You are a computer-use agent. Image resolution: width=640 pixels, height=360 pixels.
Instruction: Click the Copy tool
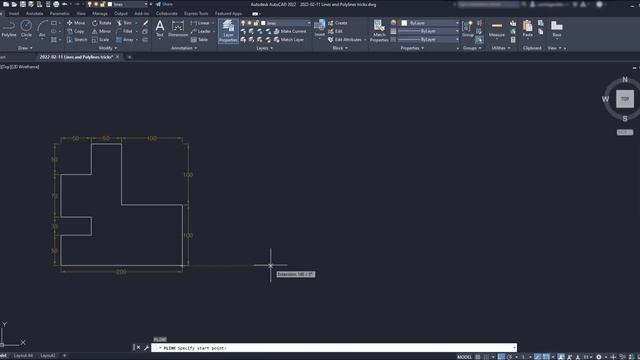(x=76, y=31)
